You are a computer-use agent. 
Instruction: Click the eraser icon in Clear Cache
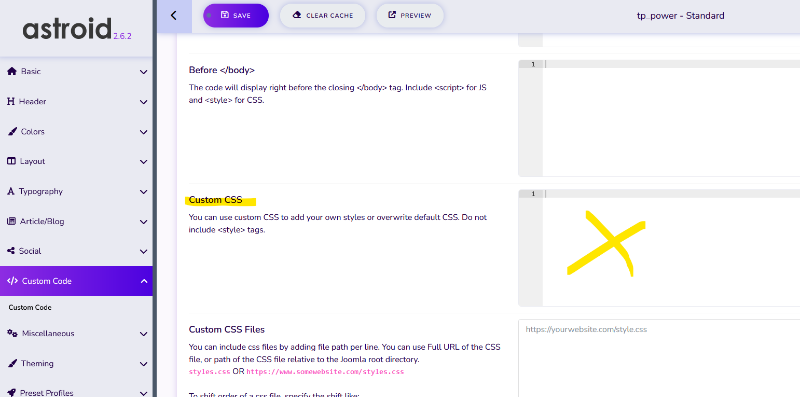pos(297,15)
